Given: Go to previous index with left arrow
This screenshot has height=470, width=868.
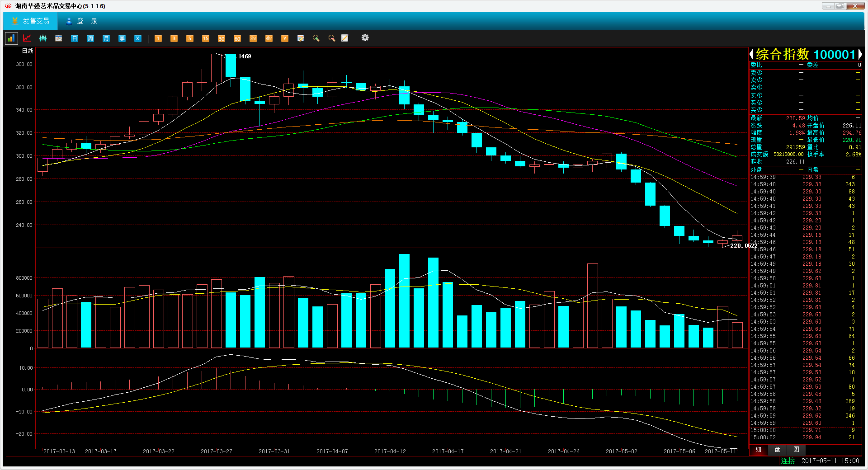Looking at the screenshot, I should tap(751, 55).
